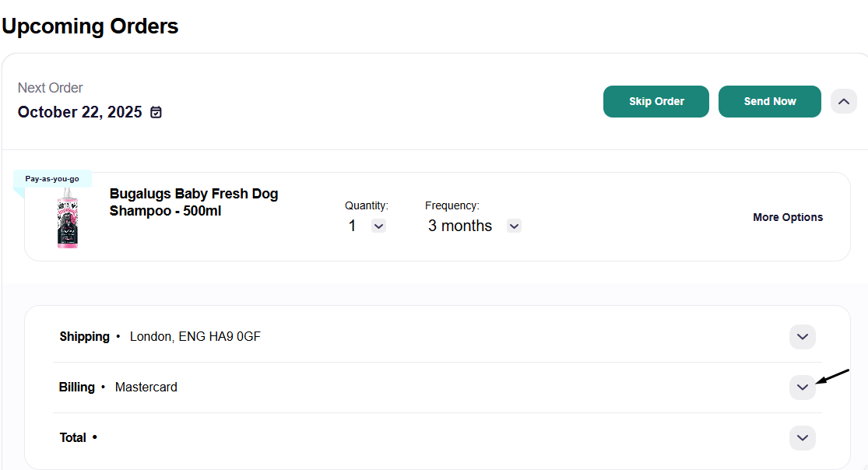The height and width of the screenshot is (470, 868).
Task: Click the Shipping label
Action: click(85, 337)
